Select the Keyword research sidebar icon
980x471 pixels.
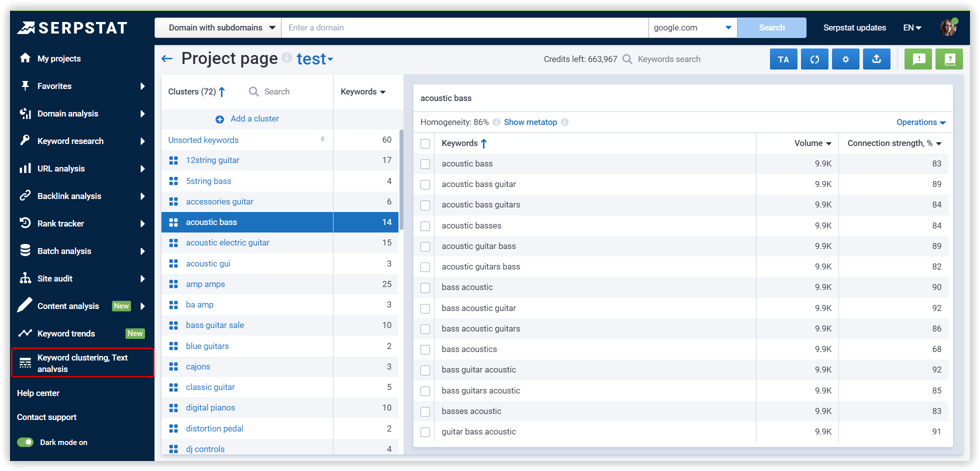pyautogui.click(x=25, y=140)
